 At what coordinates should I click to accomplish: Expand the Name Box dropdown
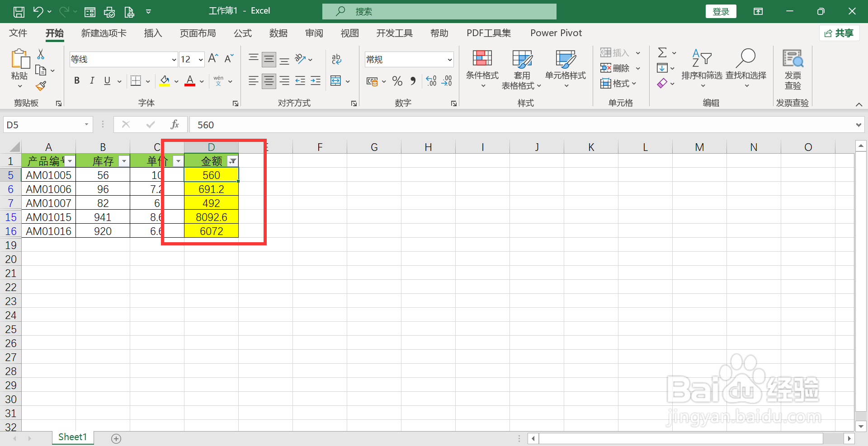click(86, 125)
